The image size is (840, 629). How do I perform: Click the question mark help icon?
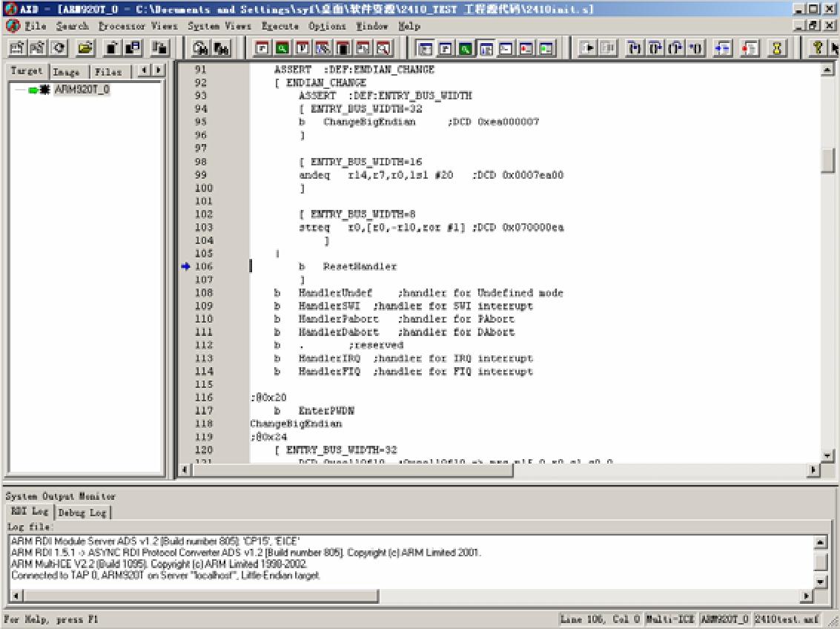point(818,47)
